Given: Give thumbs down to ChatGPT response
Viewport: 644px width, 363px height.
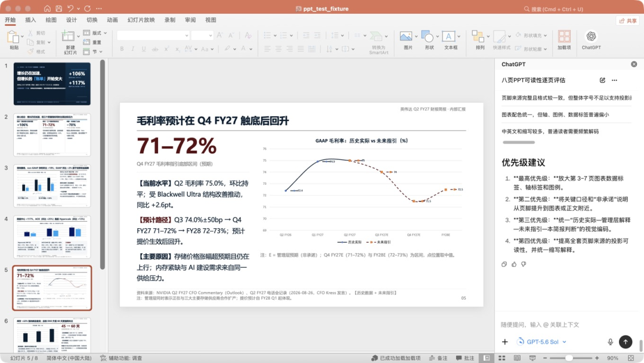Looking at the screenshot, I should tap(524, 264).
